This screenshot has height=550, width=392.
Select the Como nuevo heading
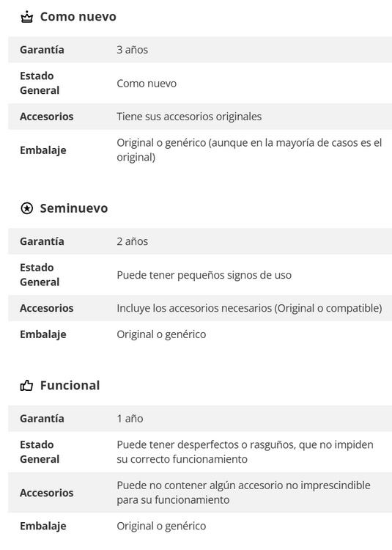[78, 16]
